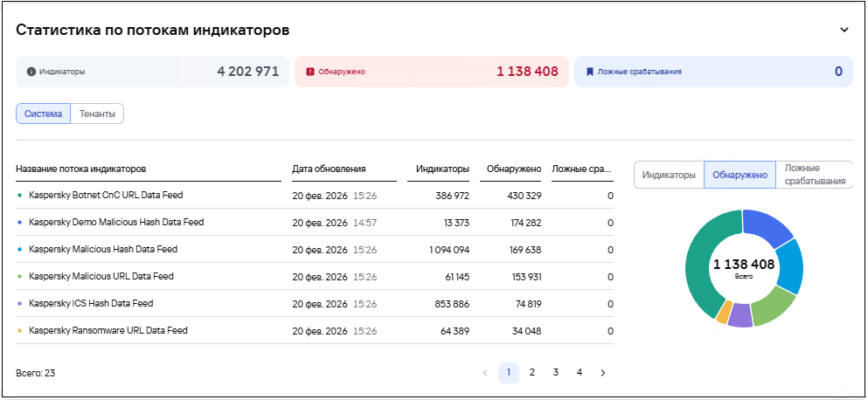The width and height of the screenshot is (868, 400).
Task: Select the Ложные срабатывания chart tab
Action: click(815, 175)
